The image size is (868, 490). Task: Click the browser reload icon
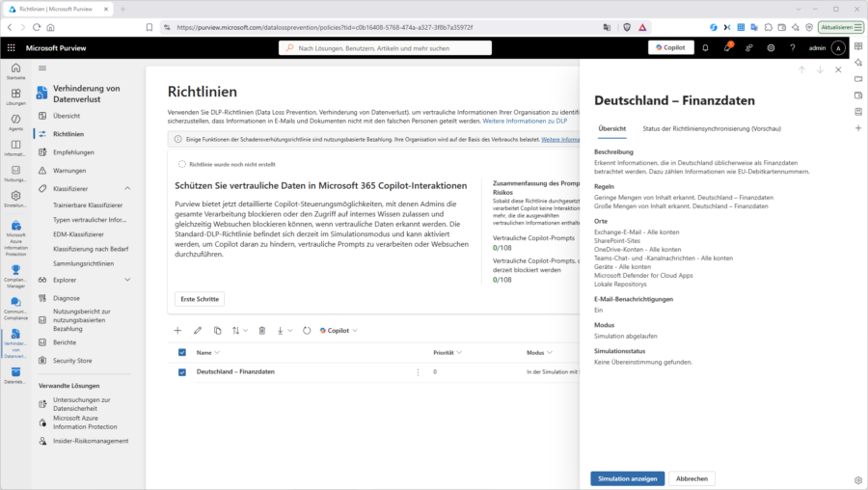(x=37, y=27)
